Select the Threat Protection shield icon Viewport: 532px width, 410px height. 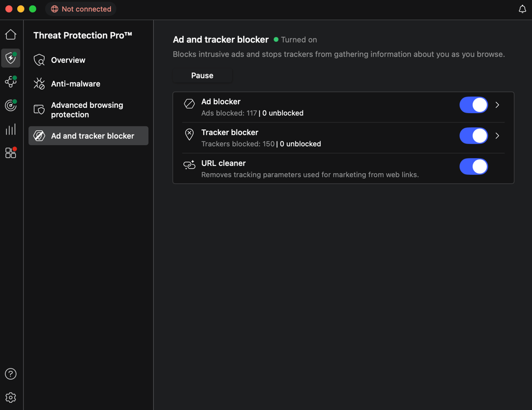click(x=10, y=58)
